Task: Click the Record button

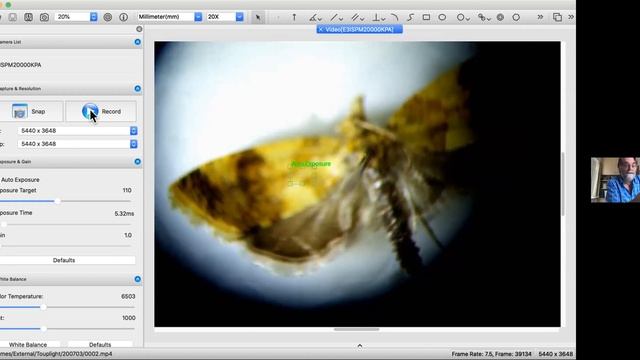Action: (101, 111)
